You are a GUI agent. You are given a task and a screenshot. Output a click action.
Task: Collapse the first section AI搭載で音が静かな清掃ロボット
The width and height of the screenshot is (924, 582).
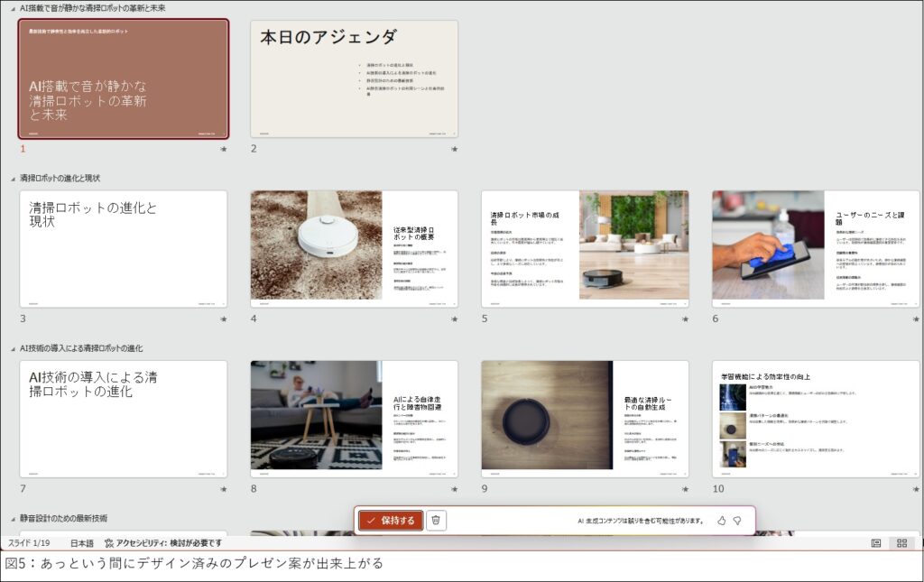point(13,8)
